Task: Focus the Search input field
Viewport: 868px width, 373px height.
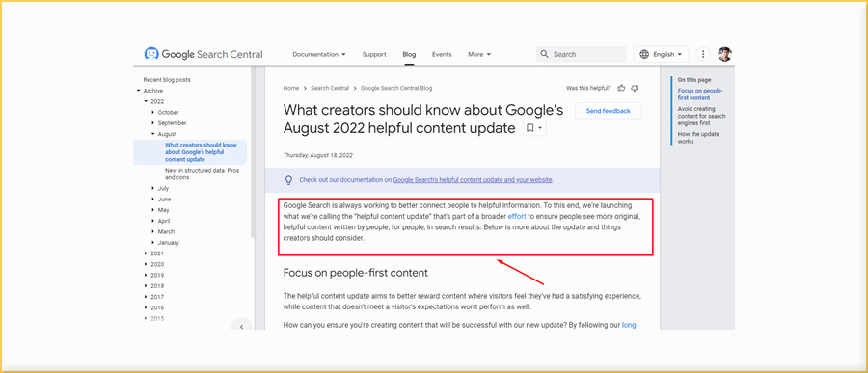Action: [x=582, y=54]
